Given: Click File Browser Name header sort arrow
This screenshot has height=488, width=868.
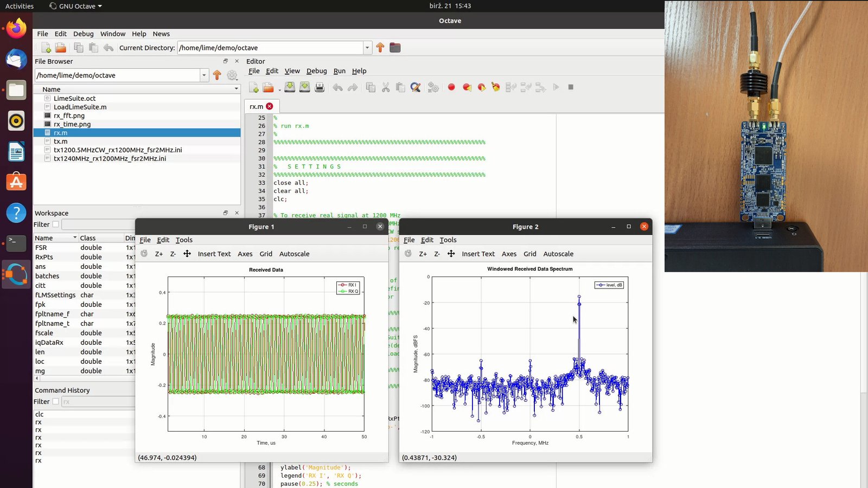Looking at the screenshot, I should point(236,89).
